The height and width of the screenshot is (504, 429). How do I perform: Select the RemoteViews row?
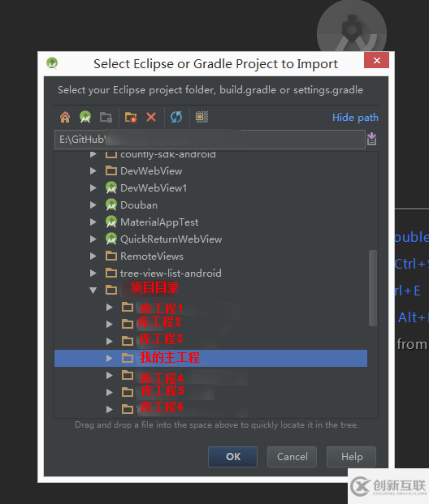[210, 256]
